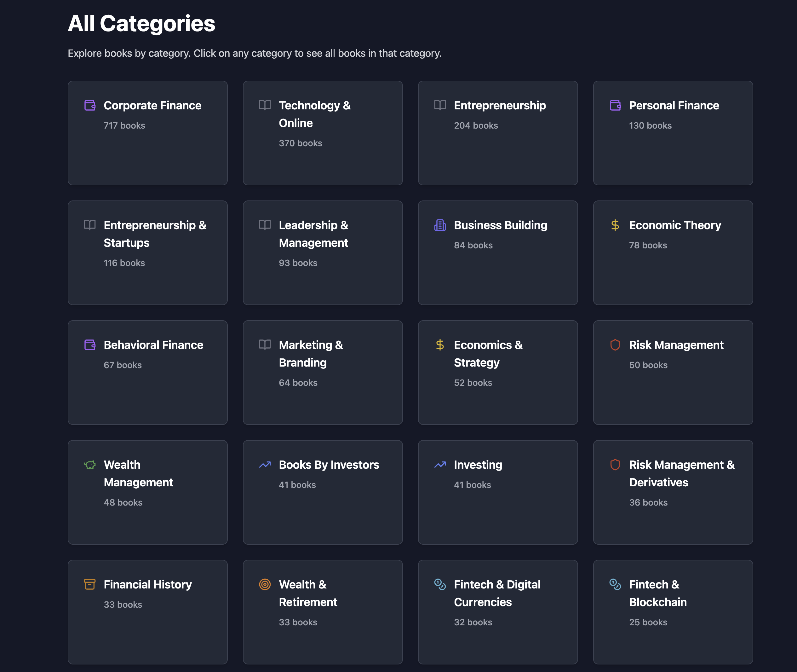This screenshot has height=672, width=797.
Task: Open Behavioral Finance category card
Action: coord(147,372)
